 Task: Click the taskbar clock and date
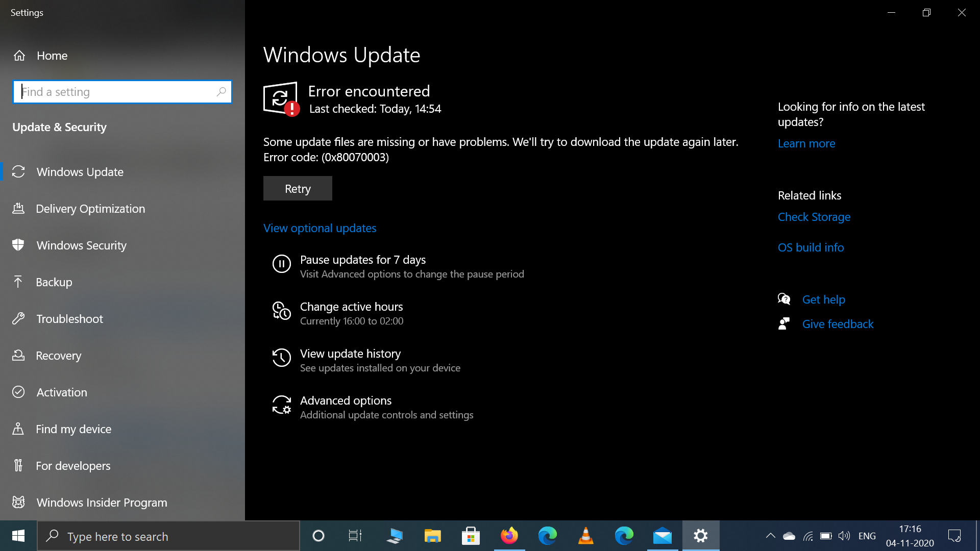pyautogui.click(x=910, y=536)
